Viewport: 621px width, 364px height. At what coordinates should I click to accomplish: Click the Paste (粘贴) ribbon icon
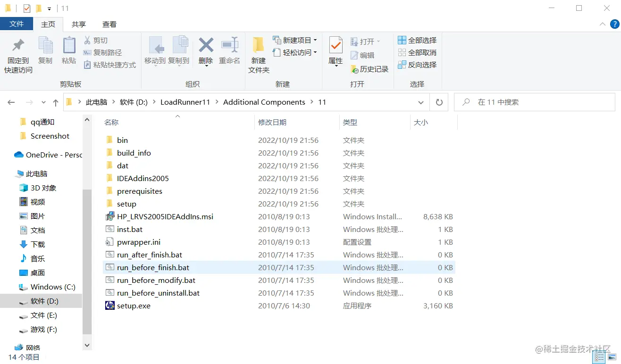(69, 45)
